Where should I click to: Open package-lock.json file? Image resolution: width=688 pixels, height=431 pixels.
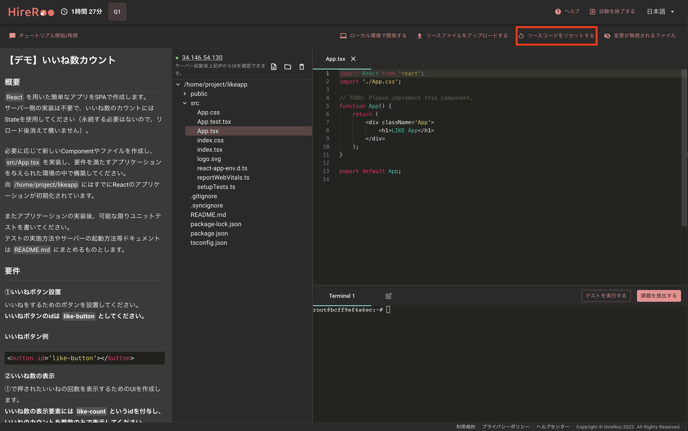tap(215, 224)
